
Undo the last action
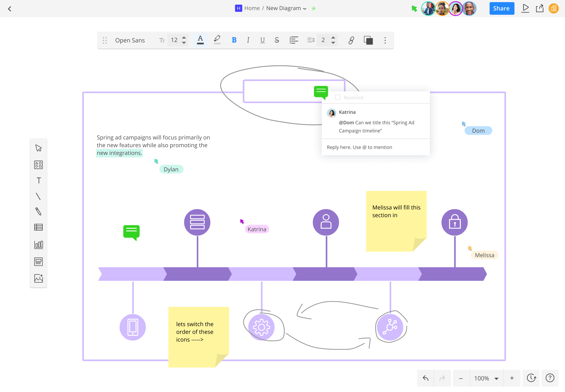click(x=425, y=378)
